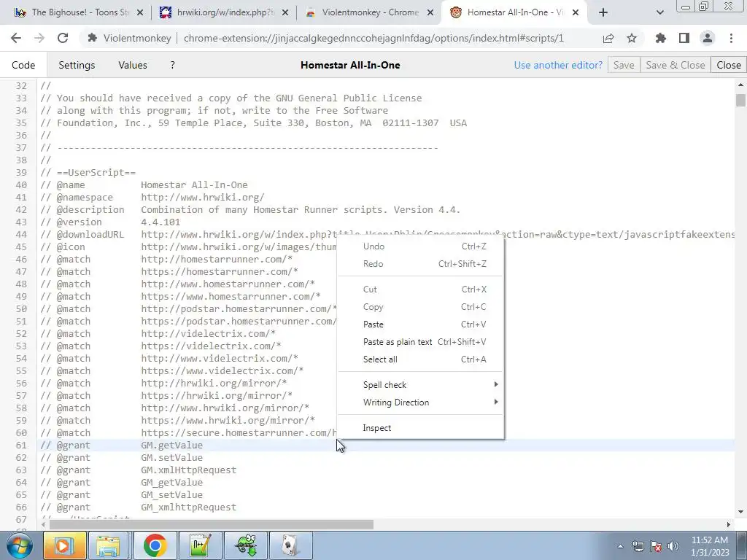
Task: Choose Redo in context menu
Action: 420,264
